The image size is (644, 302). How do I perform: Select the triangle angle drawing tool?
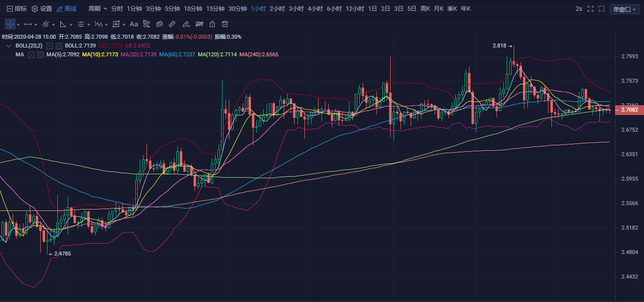coord(63,24)
